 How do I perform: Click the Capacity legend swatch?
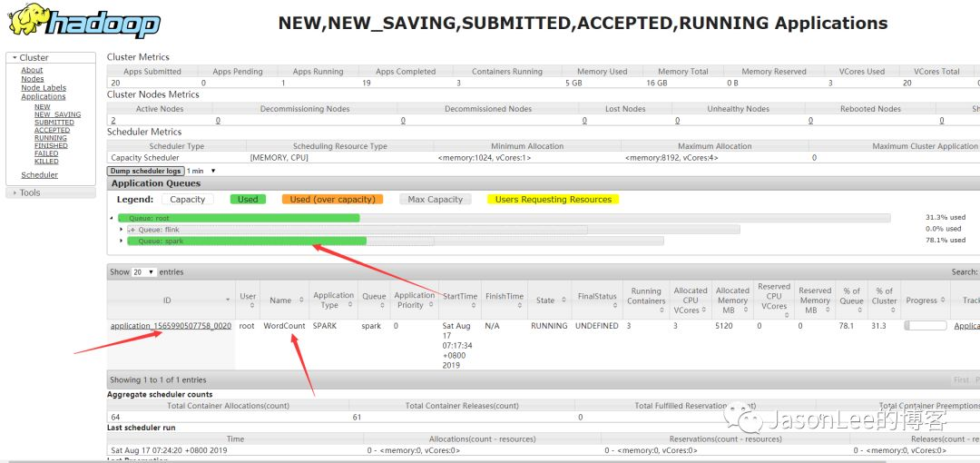188,200
